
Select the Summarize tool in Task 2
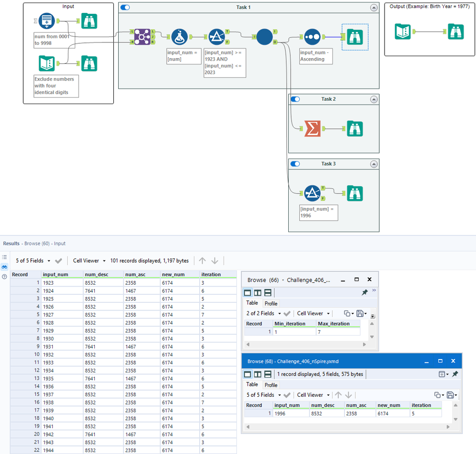coord(312,129)
